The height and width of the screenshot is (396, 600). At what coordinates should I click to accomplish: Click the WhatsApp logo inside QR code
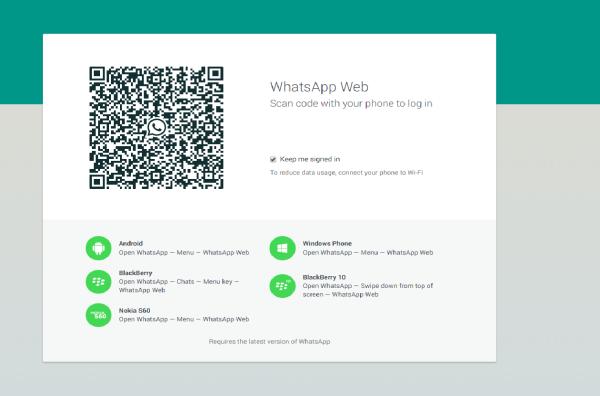pos(157,127)
